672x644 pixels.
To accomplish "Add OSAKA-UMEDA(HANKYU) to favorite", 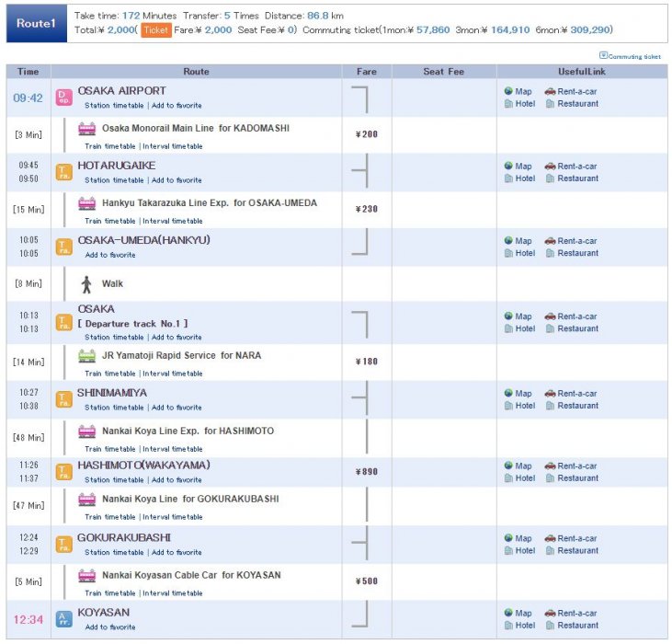I will point(110,255).
